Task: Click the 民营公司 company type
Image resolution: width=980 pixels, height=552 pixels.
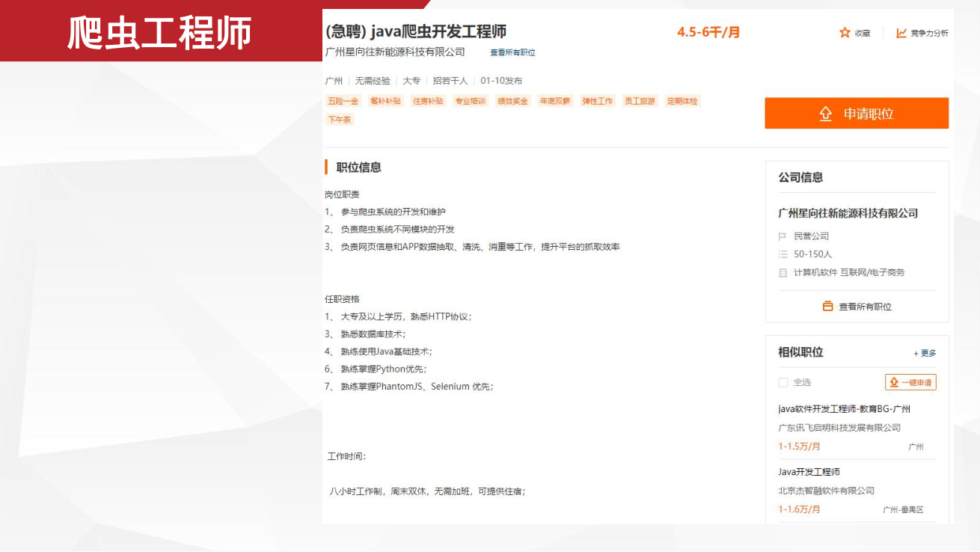Action: coord(812,236)
